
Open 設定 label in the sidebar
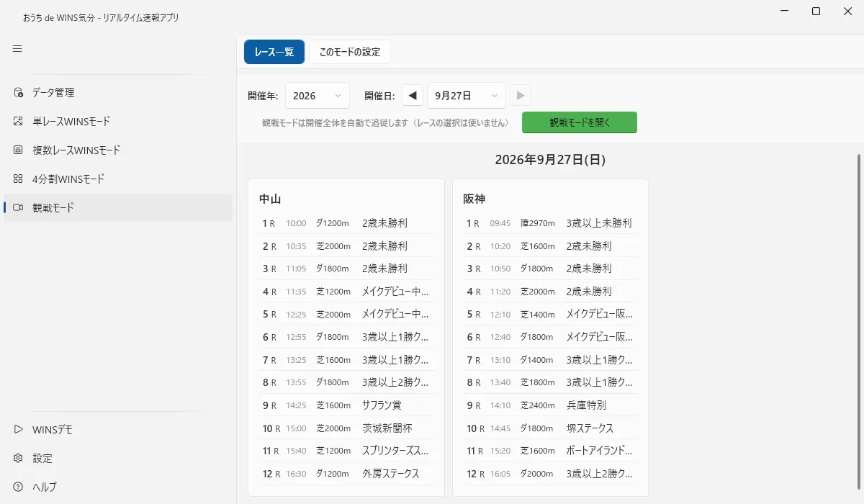(42, 458)
